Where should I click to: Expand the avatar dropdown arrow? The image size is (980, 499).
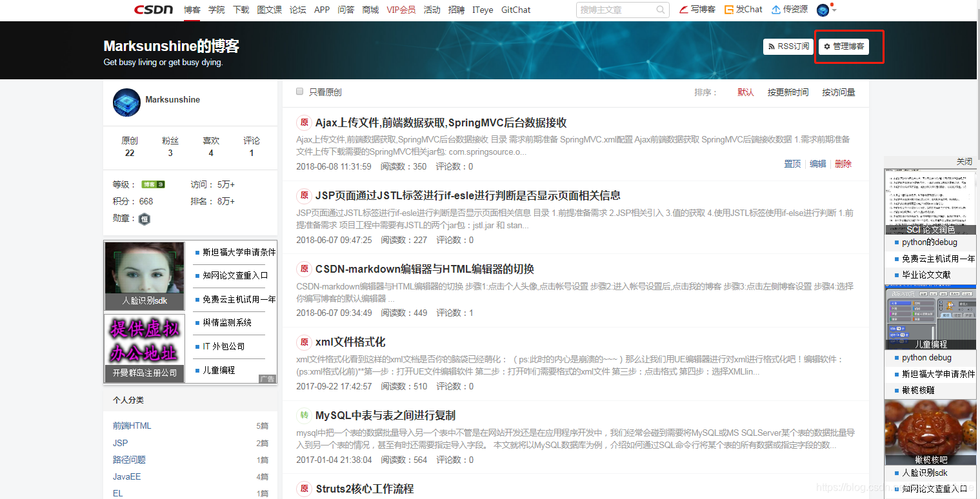point(834,10)
